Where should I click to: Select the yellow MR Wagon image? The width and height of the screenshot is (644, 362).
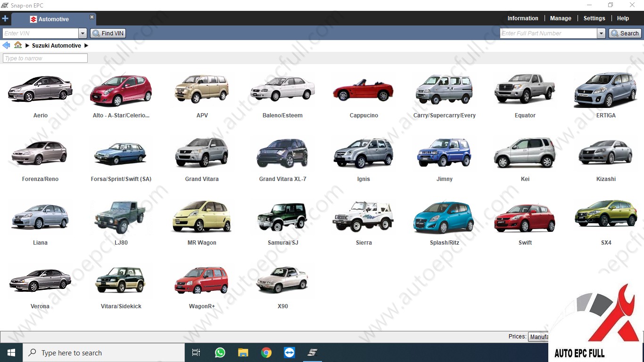pos(202,217)
